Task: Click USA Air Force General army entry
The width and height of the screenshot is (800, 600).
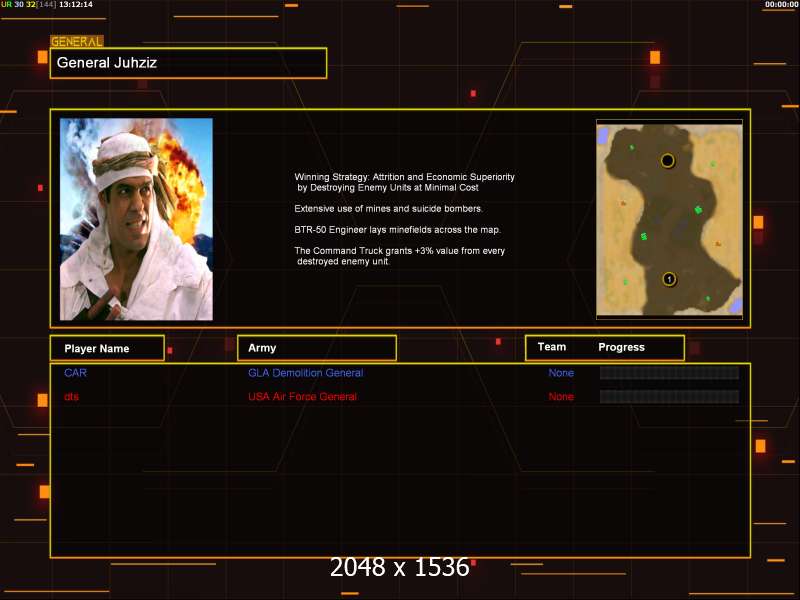Action: tap(303, 396)
